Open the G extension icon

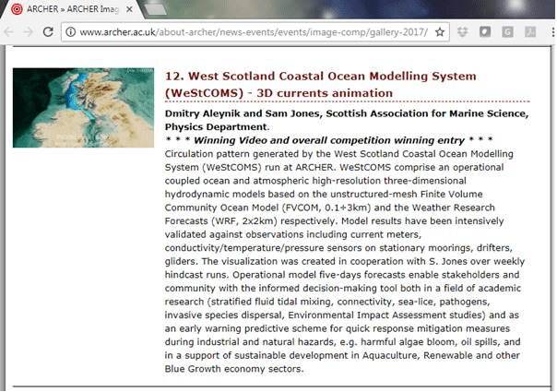click(x=506, y=32)
